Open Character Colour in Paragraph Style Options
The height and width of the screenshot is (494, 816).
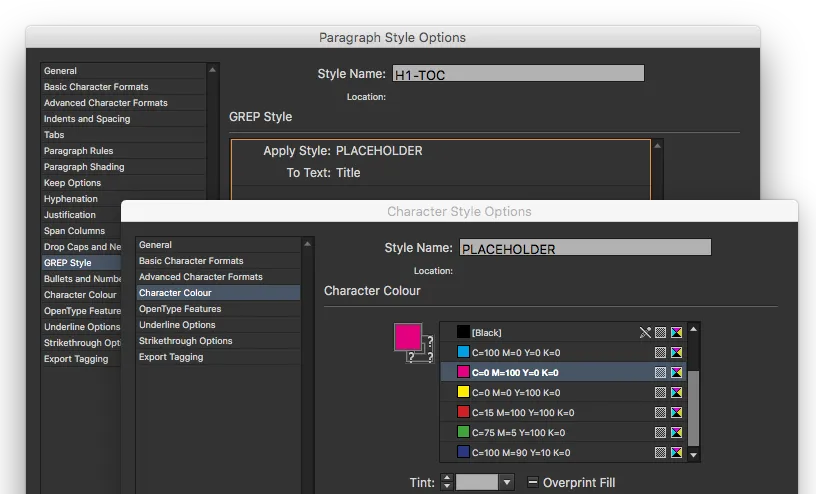[x=81, y=295]
